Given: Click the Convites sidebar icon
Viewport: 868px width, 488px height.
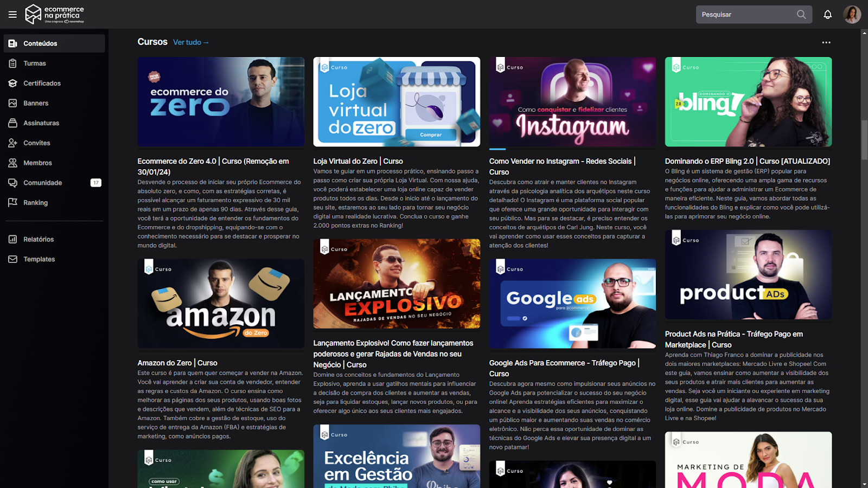Looking at the screenshot, I should (13, 143).
